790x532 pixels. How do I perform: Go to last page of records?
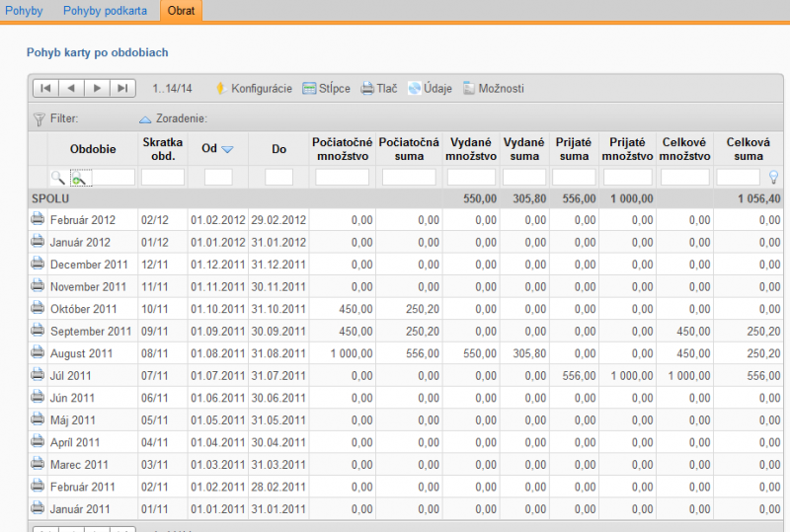click(122, 88)
